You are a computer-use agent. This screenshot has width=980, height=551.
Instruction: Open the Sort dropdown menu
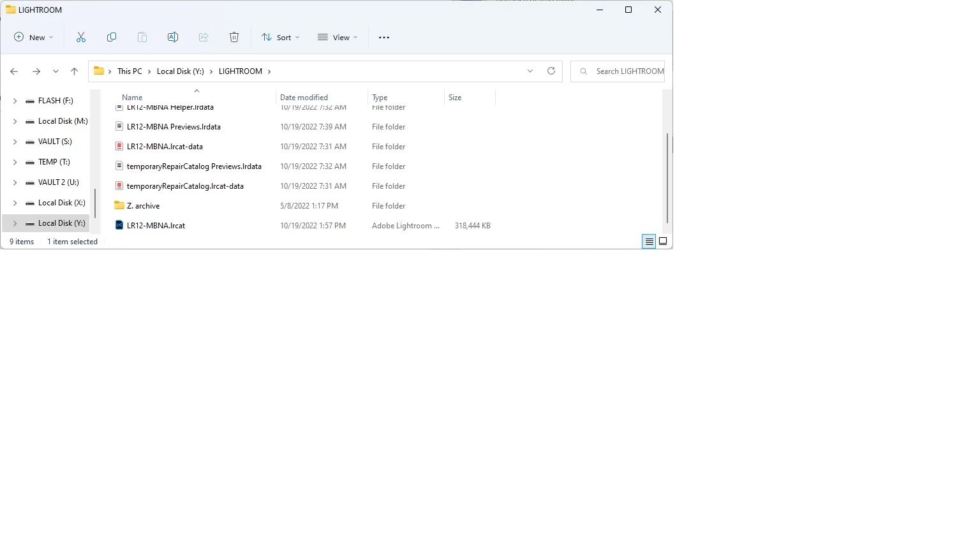click(280, 38)
